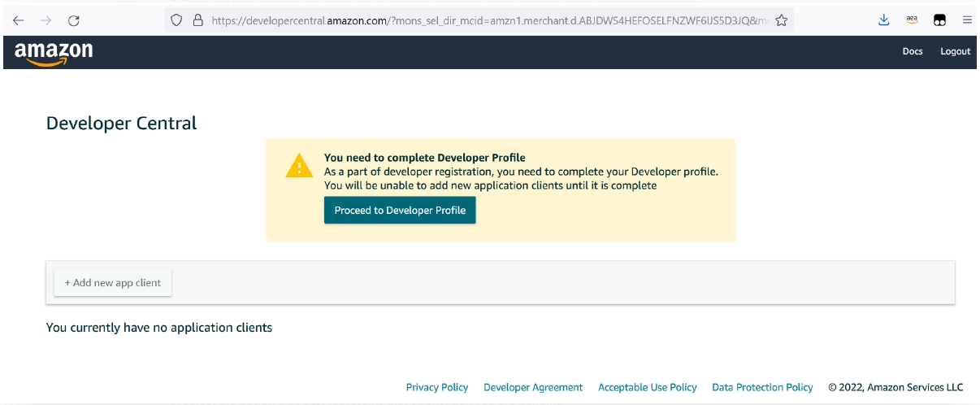Click the yellow warning triangle icon

click(x=299, y=165)
